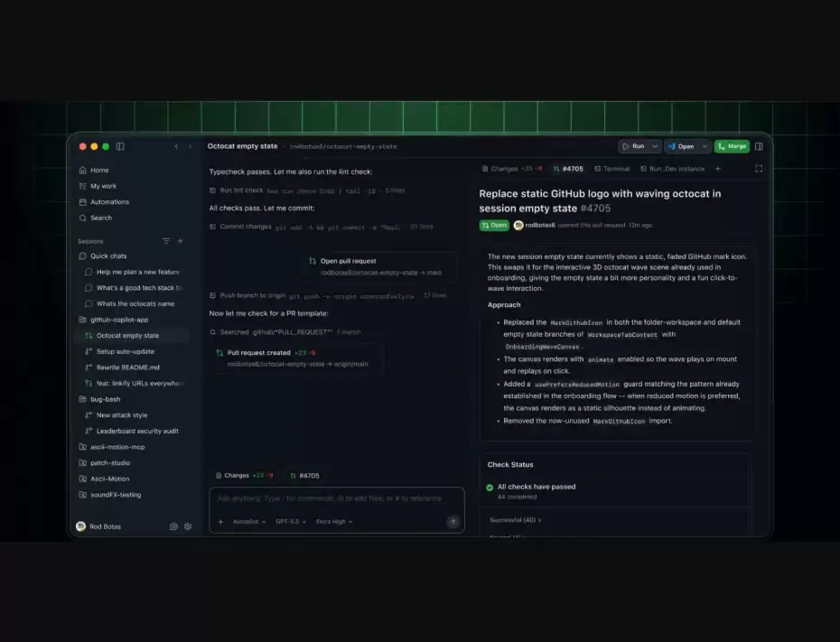Click the feedback chat icon near Rod Botas
The height and width of the screenshot is (642, 840).
pos(173,526)
